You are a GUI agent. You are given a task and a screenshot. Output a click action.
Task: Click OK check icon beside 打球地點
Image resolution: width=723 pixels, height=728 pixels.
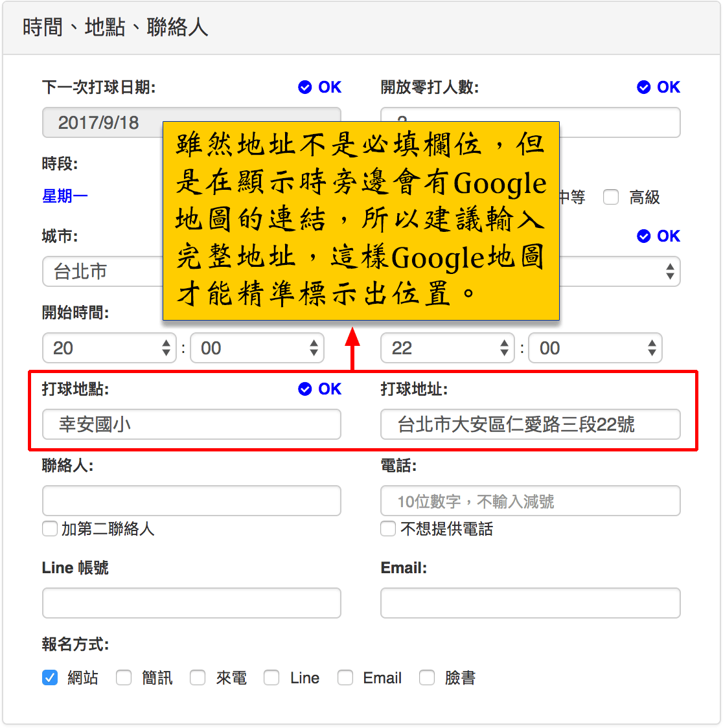(x=305, y=389)
